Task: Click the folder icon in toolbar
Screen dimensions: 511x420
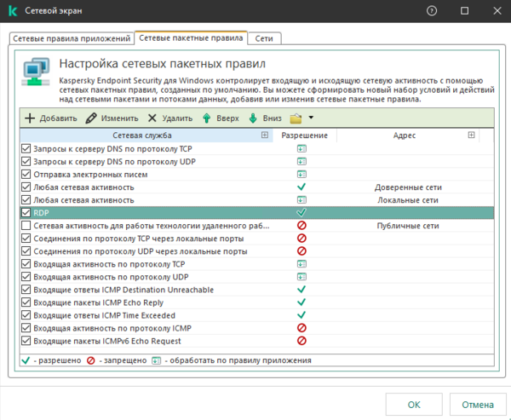Action: pyautogui.click(x=296, y=118)
